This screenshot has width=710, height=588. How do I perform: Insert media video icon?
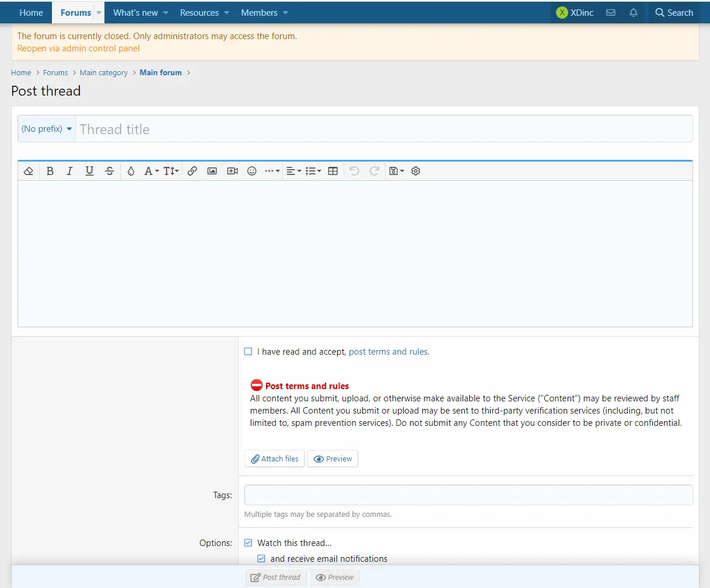[x=232, y=171]
